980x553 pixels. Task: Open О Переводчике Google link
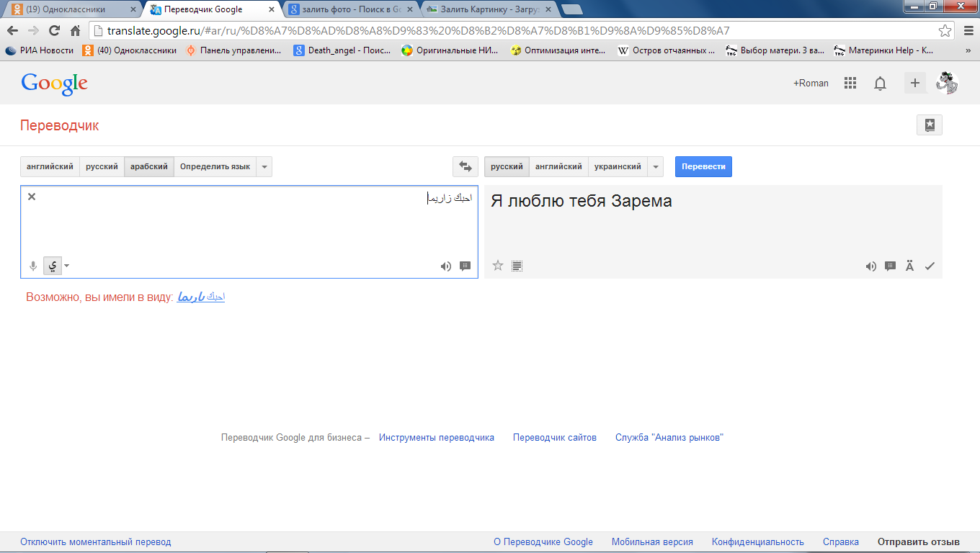tap(543, 541)
